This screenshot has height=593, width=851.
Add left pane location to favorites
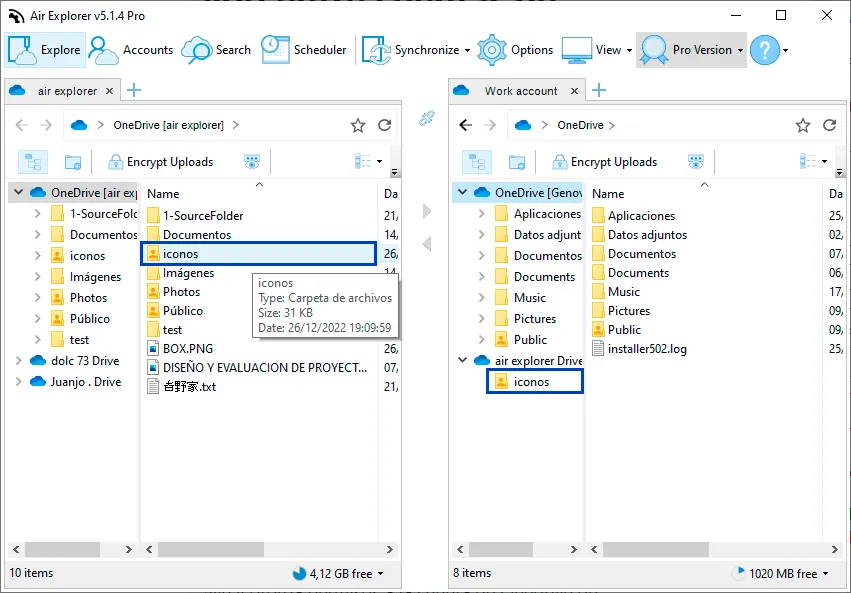[x=358, y=126]
